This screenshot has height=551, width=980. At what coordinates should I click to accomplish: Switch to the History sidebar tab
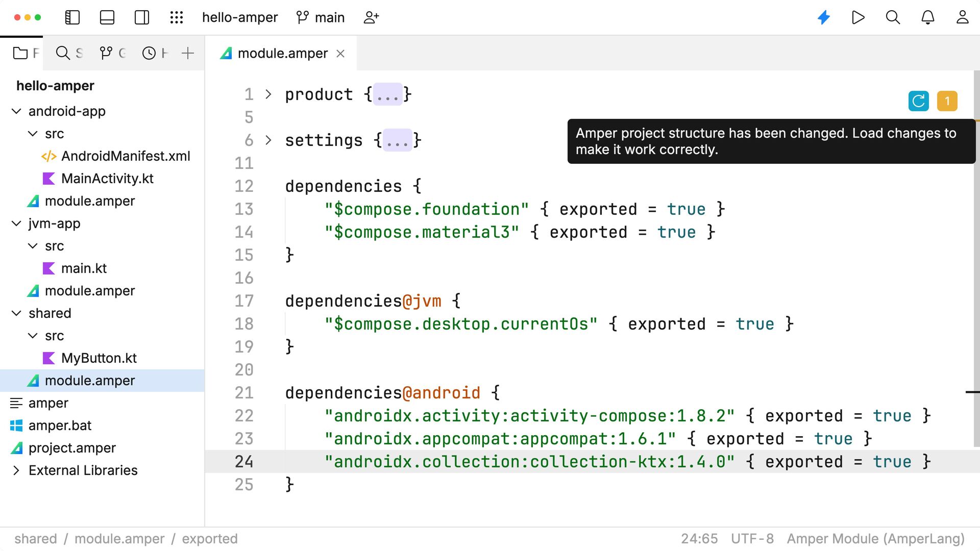155,53
